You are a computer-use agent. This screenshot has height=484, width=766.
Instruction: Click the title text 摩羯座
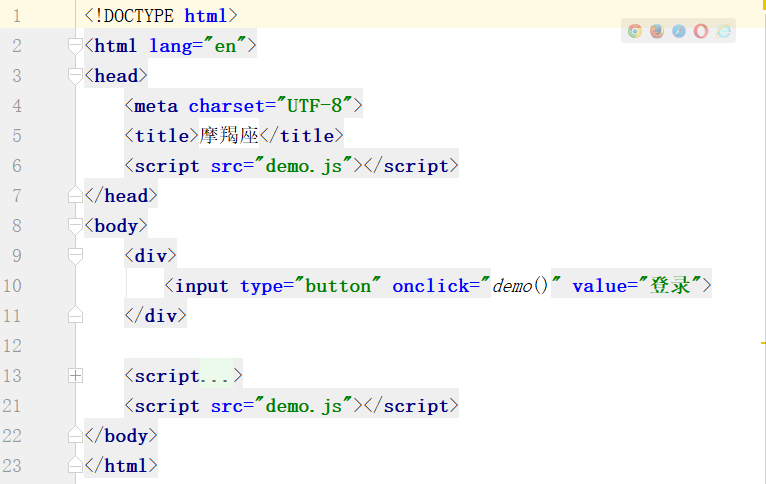pos(229,135)
